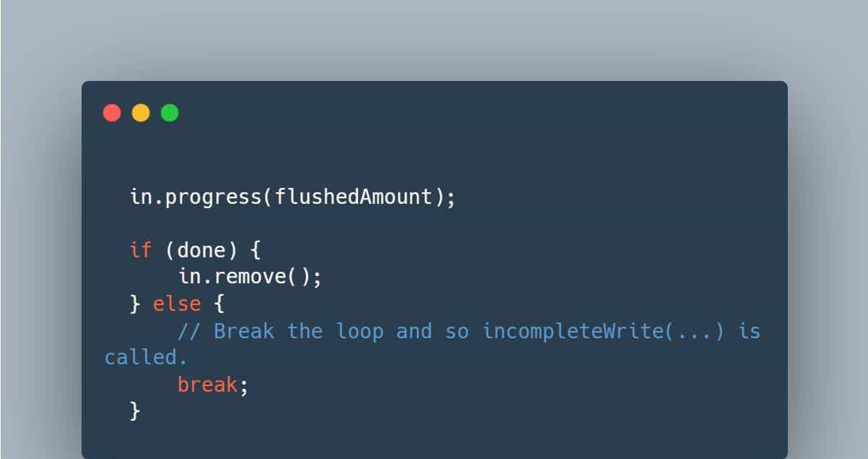Image resolution: width=868 pixels, height=459 pixels.
Task: Click the opening brace after (done)
Action: [256, 250]
